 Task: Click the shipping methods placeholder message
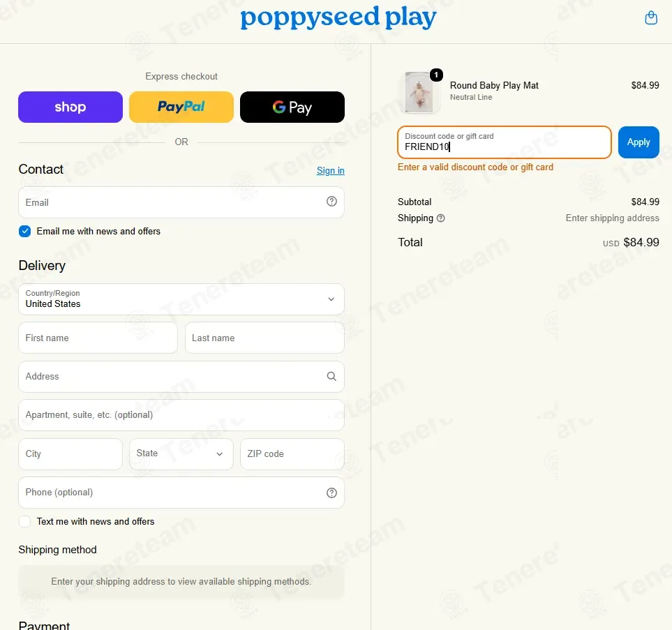(181, 582)
